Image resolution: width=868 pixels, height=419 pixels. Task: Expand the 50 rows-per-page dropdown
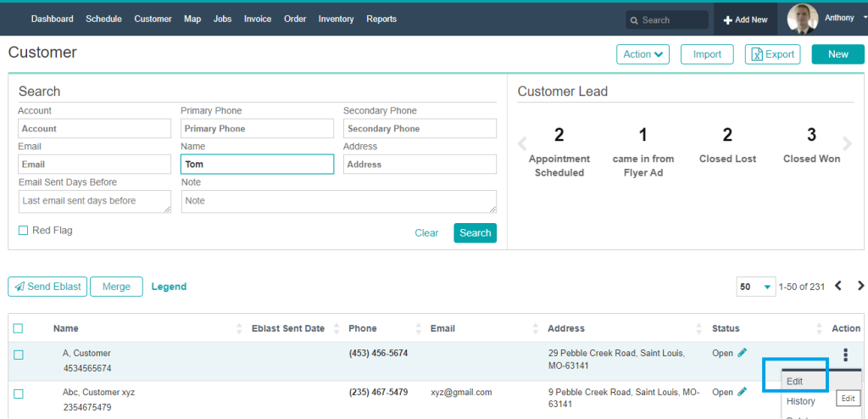pos(756,287)
